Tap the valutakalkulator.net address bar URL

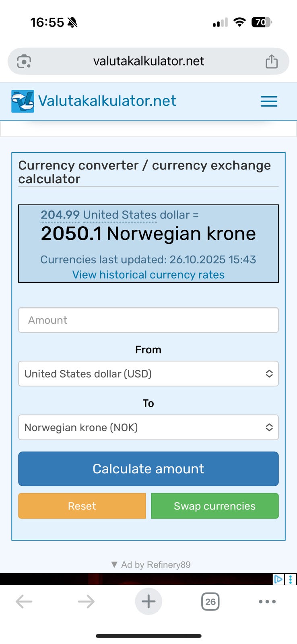[148, 61]
